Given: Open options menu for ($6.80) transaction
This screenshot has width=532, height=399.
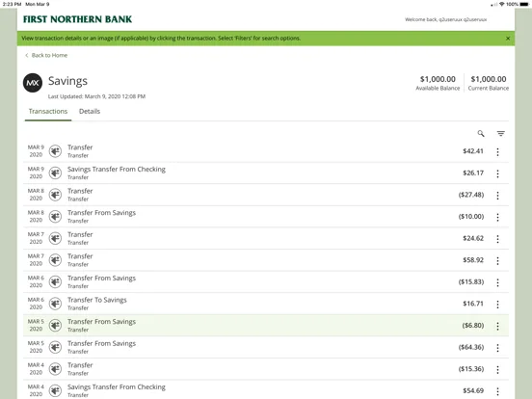Looking at the screenshot, I should 497,326.
